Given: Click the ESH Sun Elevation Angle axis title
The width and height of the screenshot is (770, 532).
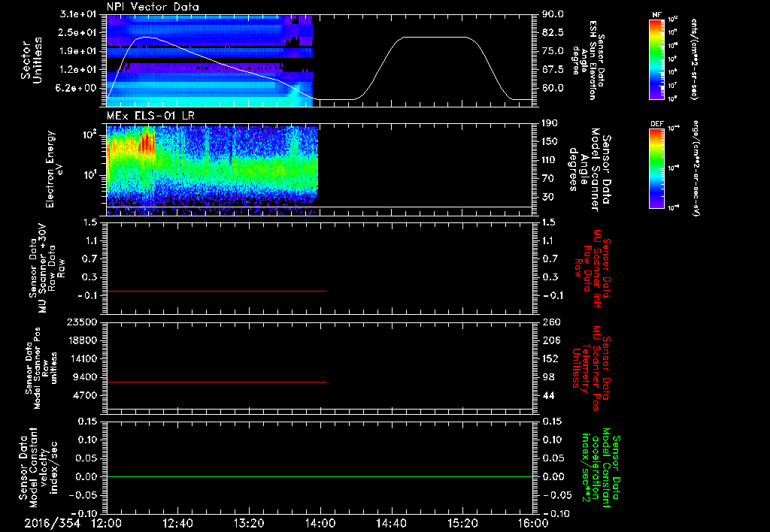Looking at the screenshot, I should 588,60.
